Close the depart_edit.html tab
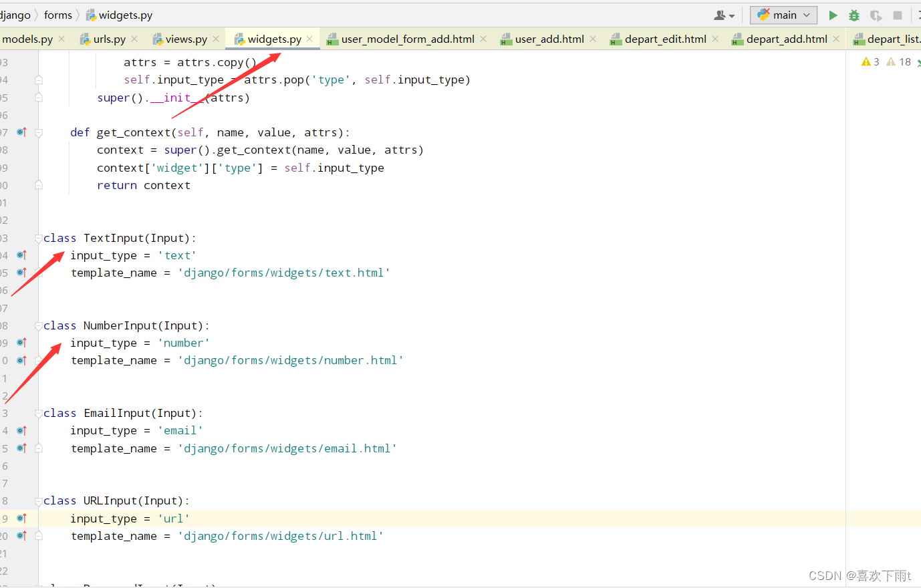This screenshot has width=921, height=588. coord(715,39)
